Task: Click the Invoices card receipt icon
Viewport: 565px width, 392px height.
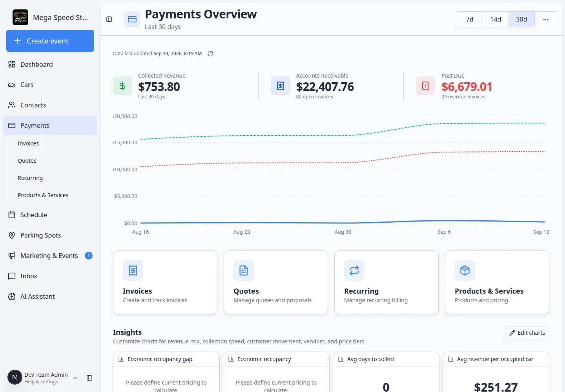Action: click(133, 270)
